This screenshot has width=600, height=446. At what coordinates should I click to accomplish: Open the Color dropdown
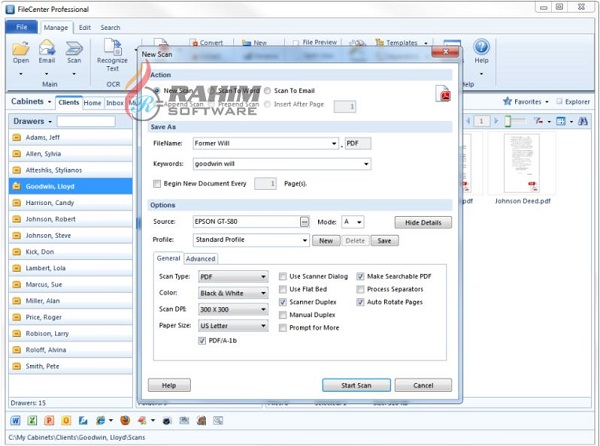click(x=263, y=293)
